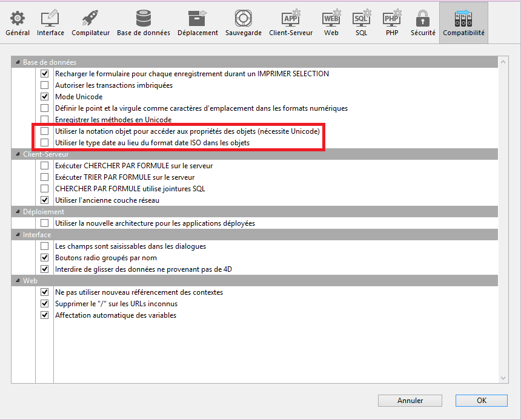Enable Autoriser les transactions imbriquées
The image size is (521, 420).
click(x=44, y=85)
